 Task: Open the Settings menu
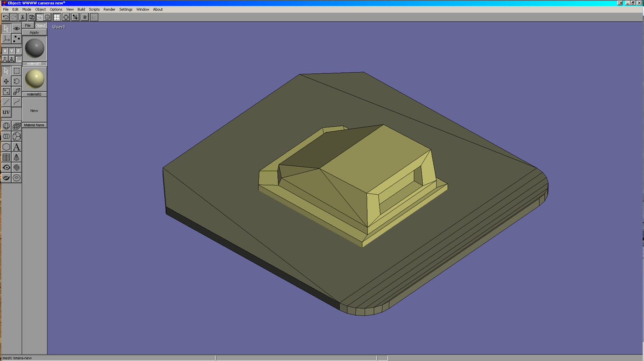[126, 9]
